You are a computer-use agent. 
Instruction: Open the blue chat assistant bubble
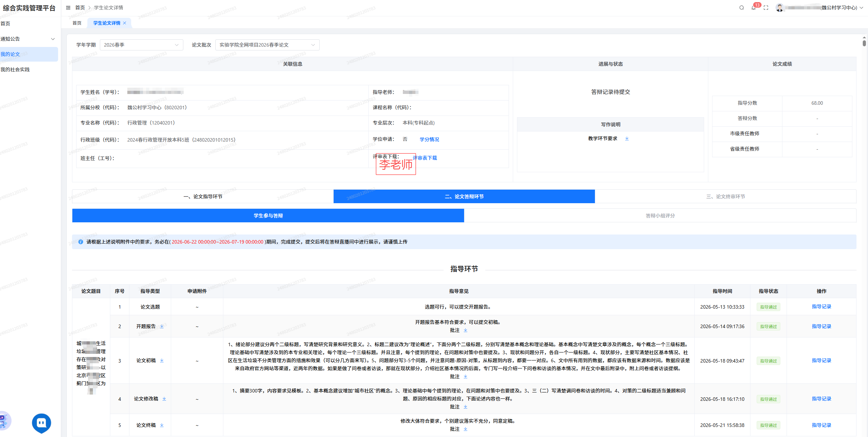pos(41,423)
